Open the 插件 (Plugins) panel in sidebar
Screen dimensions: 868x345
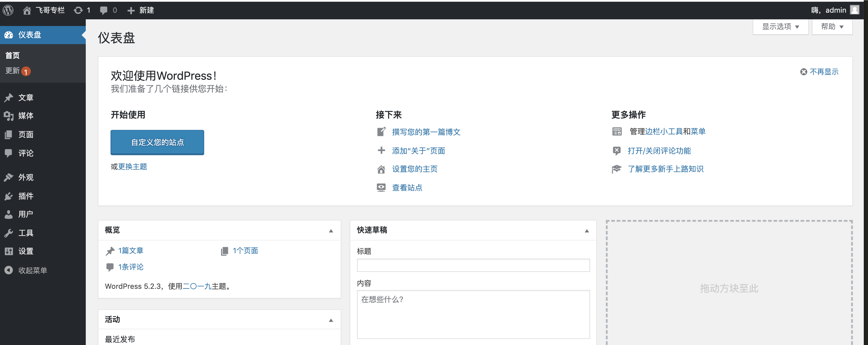pyautogui.click(x=25, y=196)
